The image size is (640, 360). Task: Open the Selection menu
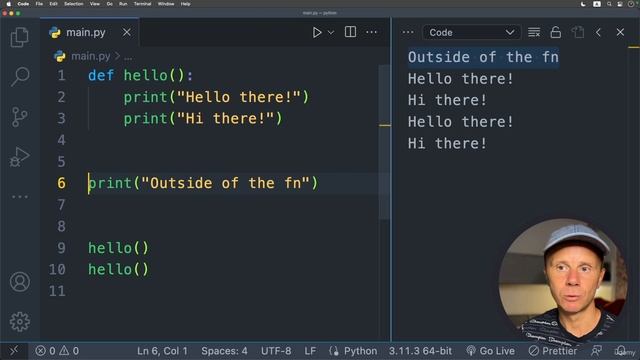click(73, 4)
